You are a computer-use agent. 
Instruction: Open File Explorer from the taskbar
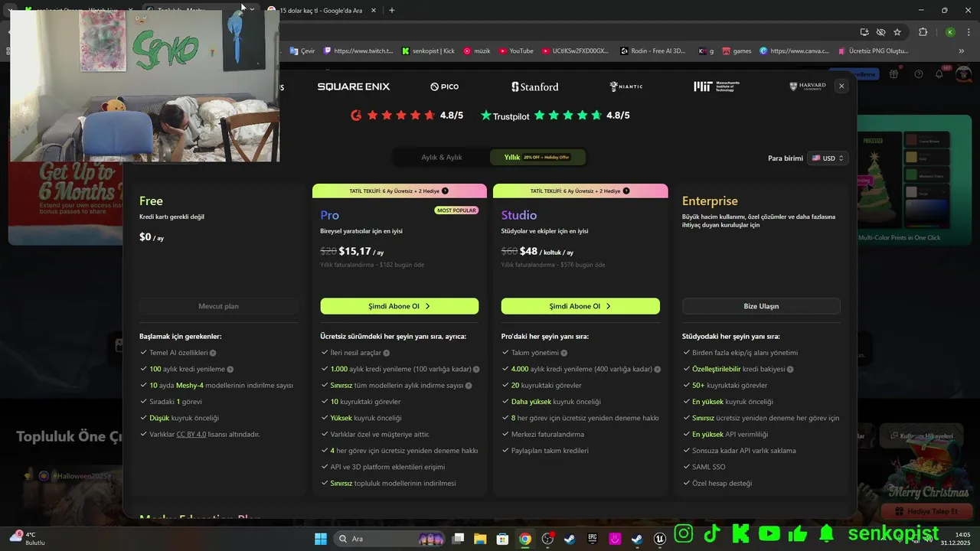pyautogui.click(x=480, y=539)
